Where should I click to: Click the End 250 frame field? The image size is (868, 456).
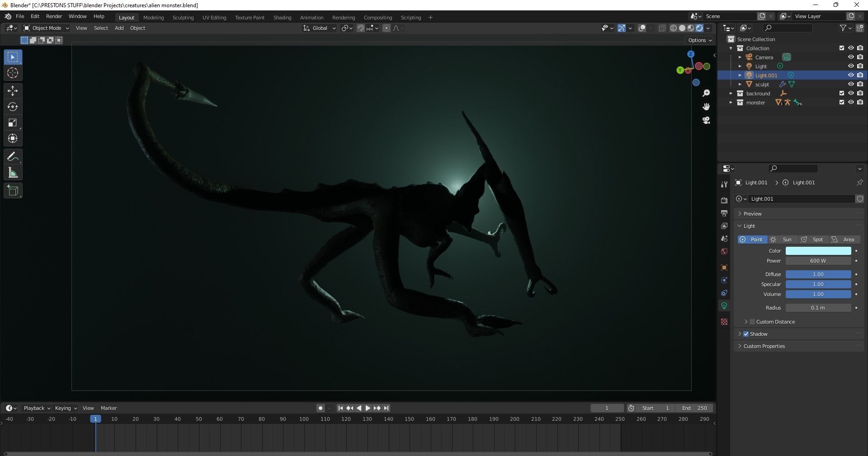click(694, 408)
